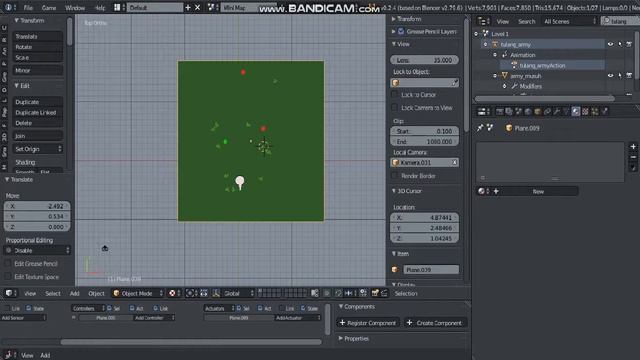This screenshot has height=360, width=640.
Task: Open the Proportional Editing Disable dropdown
Action: click(x=38, y=250)
